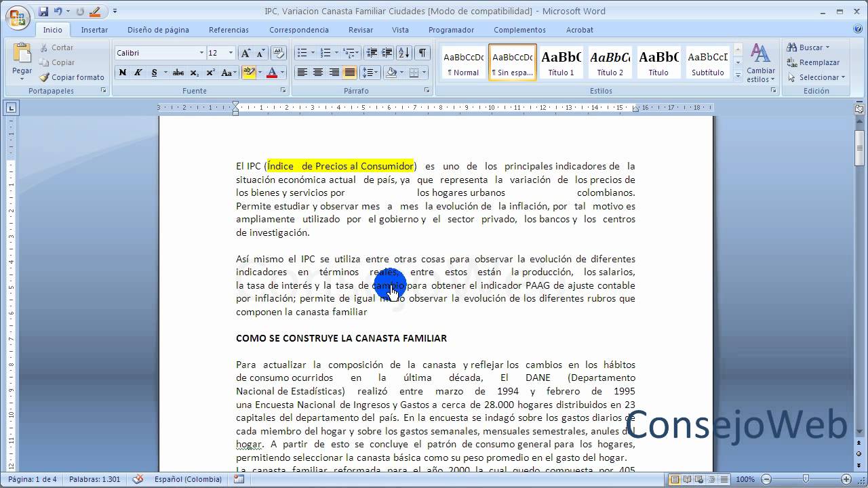Toggle justify alignment
The image size is (868, 488).
pos(350,73)
